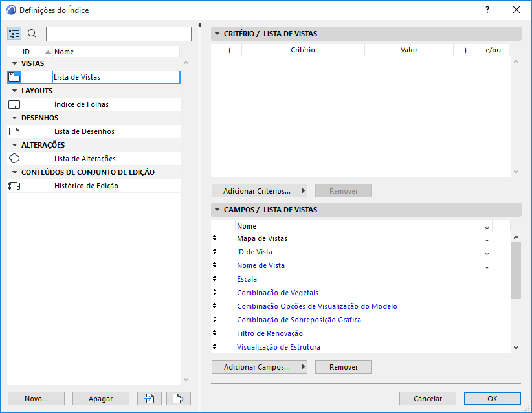This screenshot has height=413, width=532.
Task: Select the Escala field entry
Action: pyautogui.click(x=247, y=278)
